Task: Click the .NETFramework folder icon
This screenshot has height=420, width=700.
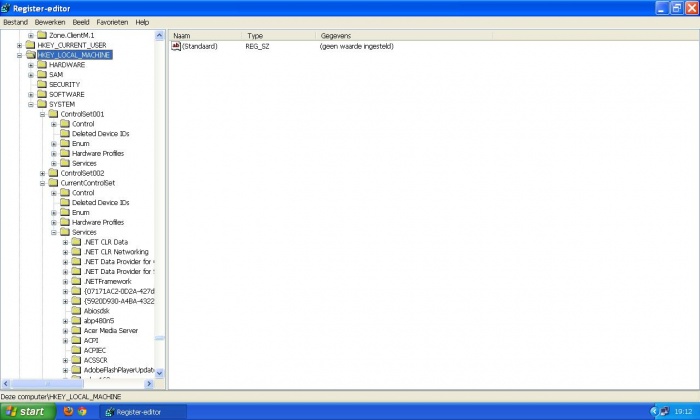Action: point(77,281)
